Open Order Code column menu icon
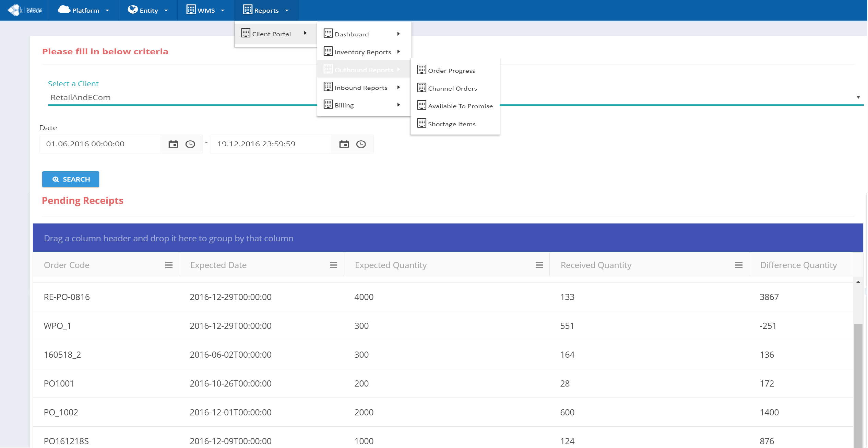This screenshot has height=448, width=868. pyautogui.click(x=169, y=265)
